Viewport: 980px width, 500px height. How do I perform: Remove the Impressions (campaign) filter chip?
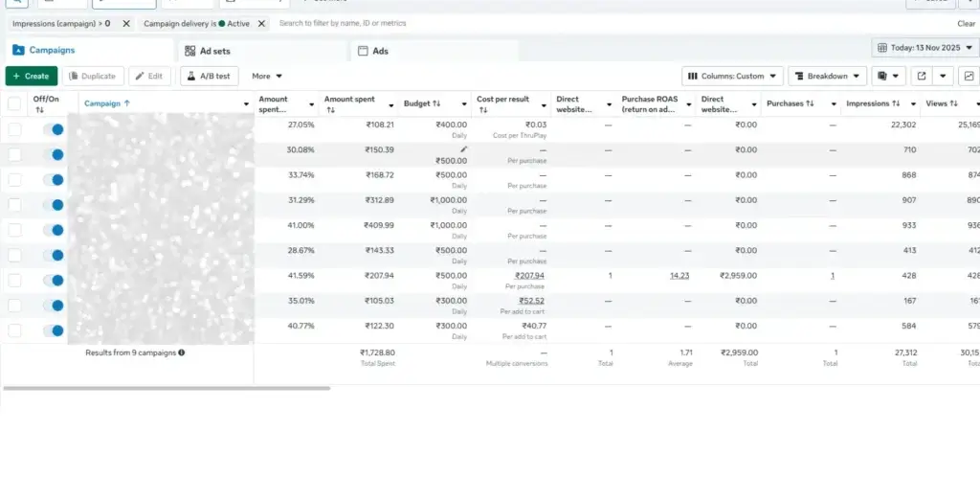click(x=126, y=23)
